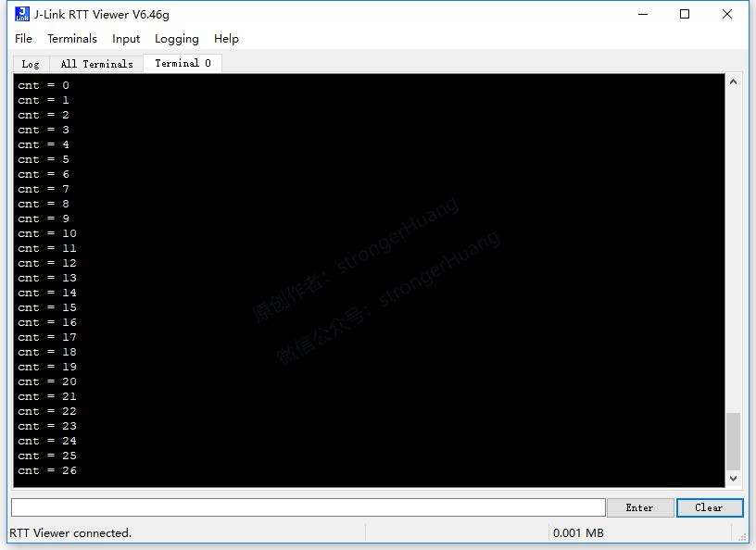Open the Help menu

pyautogui.click(x=226, y=39)
